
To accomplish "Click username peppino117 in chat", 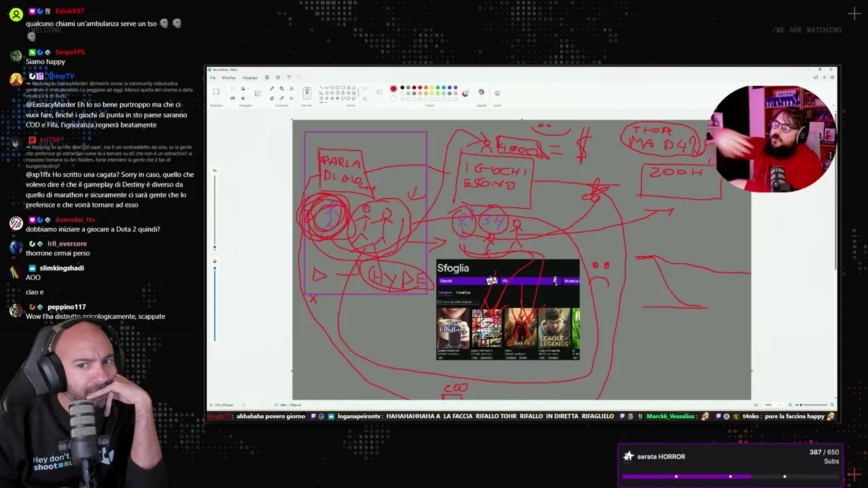I will 66,307.
